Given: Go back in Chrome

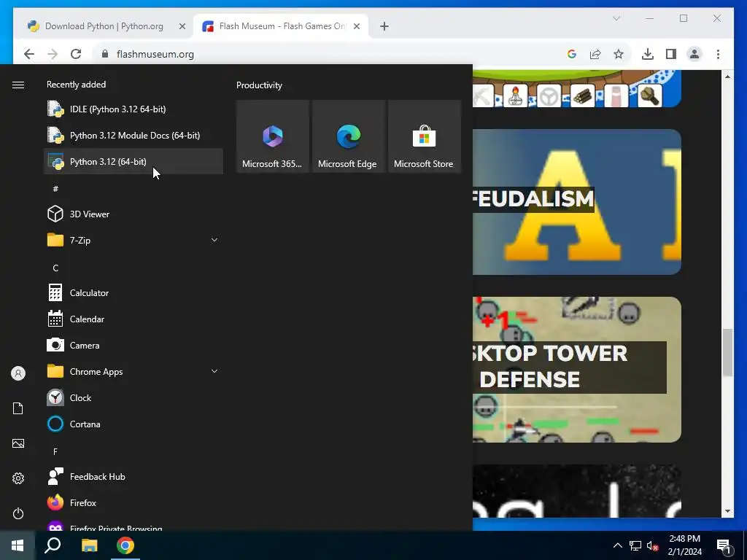Looking at the screenshot, I should click(29, 54).
